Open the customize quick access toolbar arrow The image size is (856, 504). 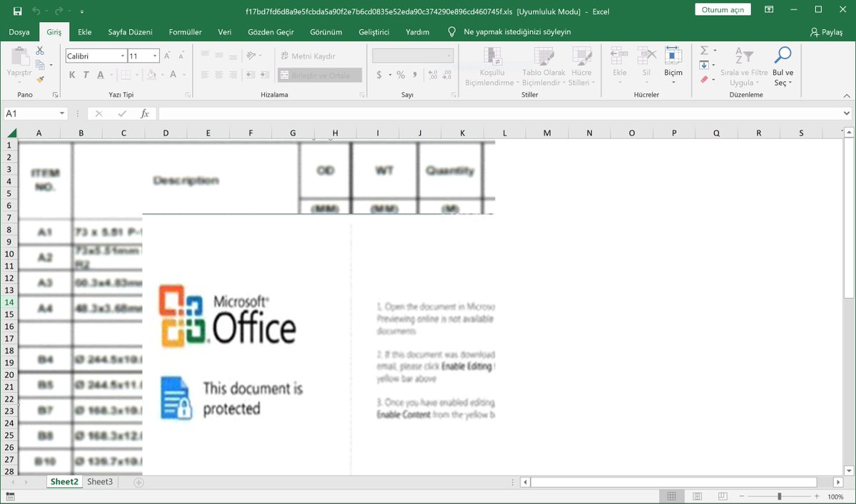pos(81,11)
